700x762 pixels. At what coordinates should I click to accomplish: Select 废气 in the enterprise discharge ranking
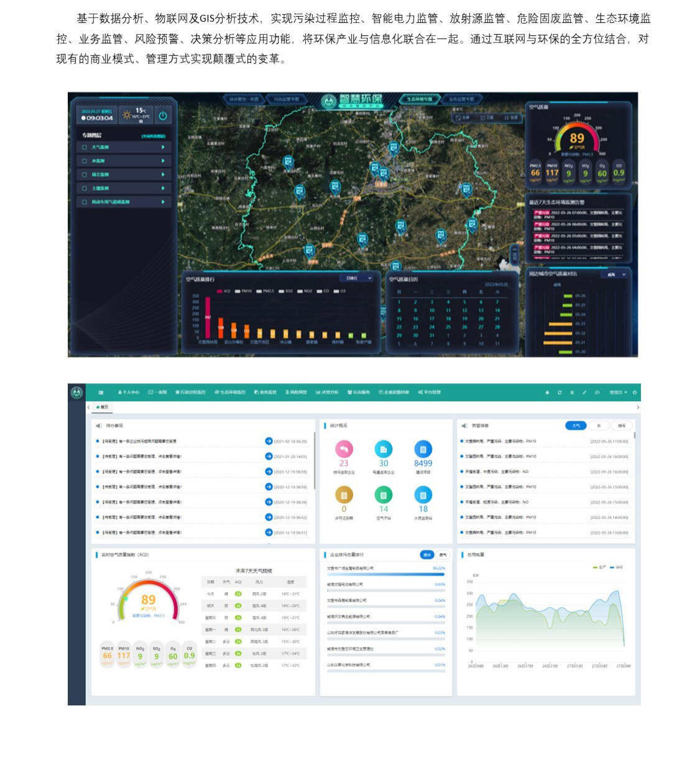(443, 554)
